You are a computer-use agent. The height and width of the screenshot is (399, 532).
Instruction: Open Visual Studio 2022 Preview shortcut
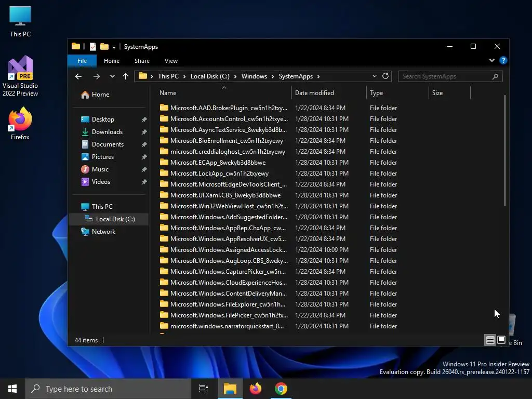pos(20,76)
